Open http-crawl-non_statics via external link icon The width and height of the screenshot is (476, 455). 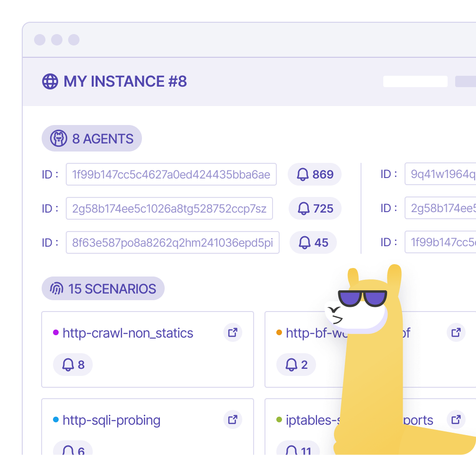(233, 332)
